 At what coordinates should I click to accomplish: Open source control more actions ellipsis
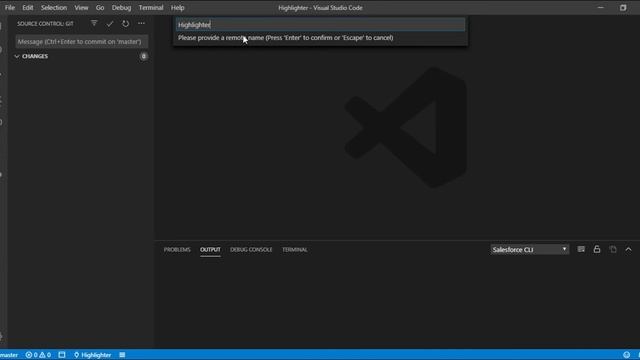click(x=141, y=24)
